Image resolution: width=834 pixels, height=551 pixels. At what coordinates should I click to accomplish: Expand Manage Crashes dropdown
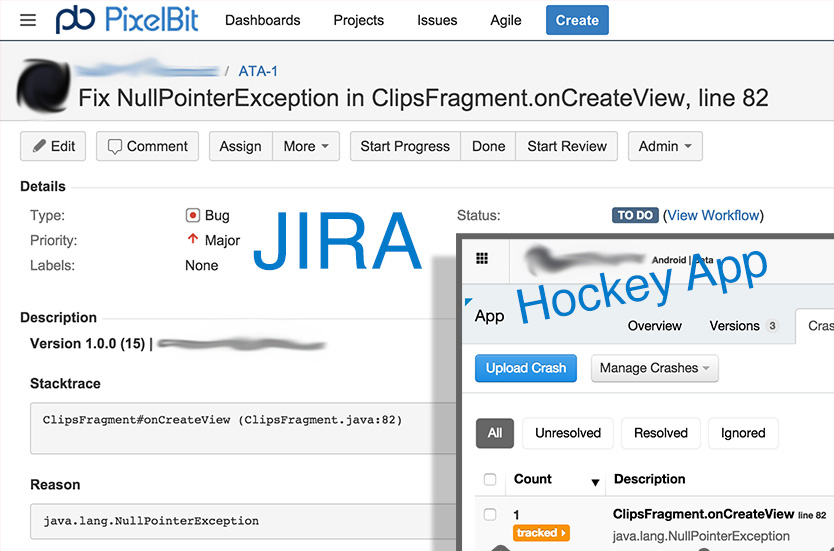tap(655, 368)
